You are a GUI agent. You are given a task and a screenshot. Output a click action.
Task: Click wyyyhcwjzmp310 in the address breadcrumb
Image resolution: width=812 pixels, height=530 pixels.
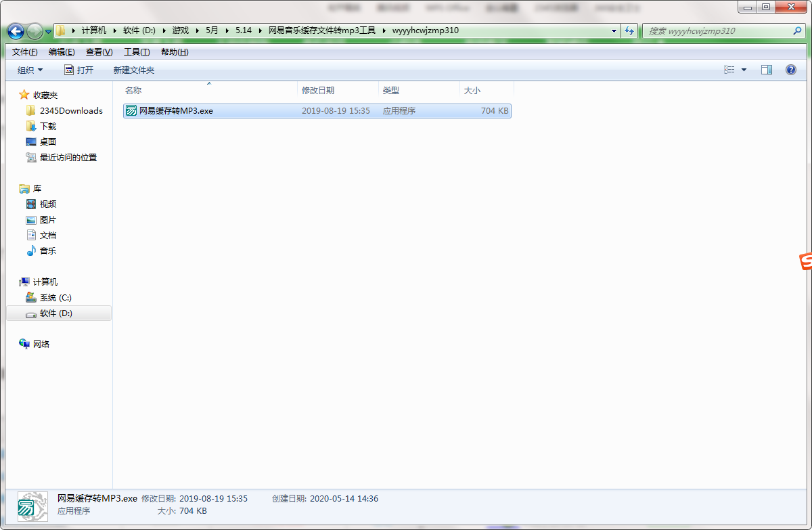pos(426,30)
